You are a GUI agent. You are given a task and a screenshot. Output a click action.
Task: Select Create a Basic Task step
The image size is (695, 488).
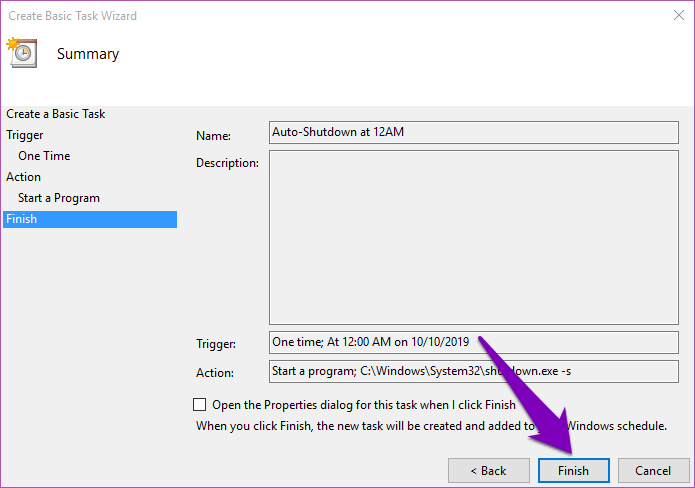click(56, 114)
